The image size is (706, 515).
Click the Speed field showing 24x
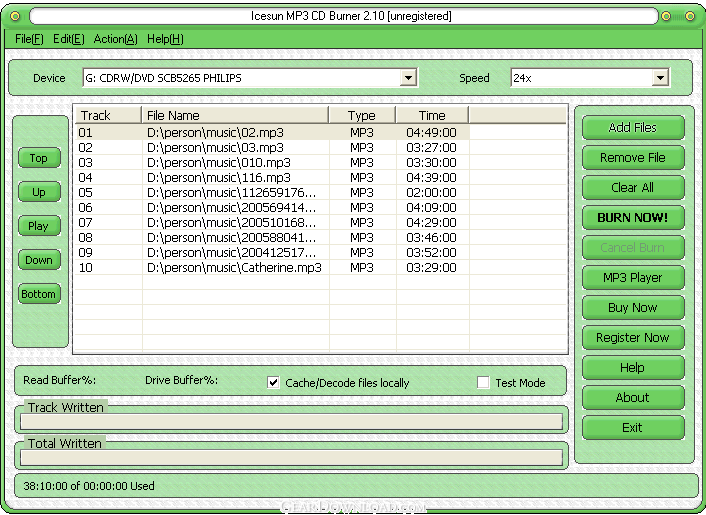pos(590,78)
